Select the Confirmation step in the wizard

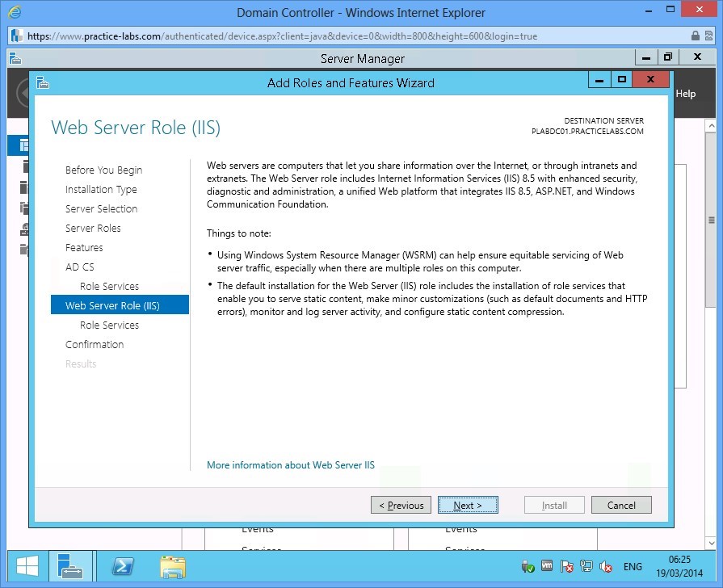95,344
